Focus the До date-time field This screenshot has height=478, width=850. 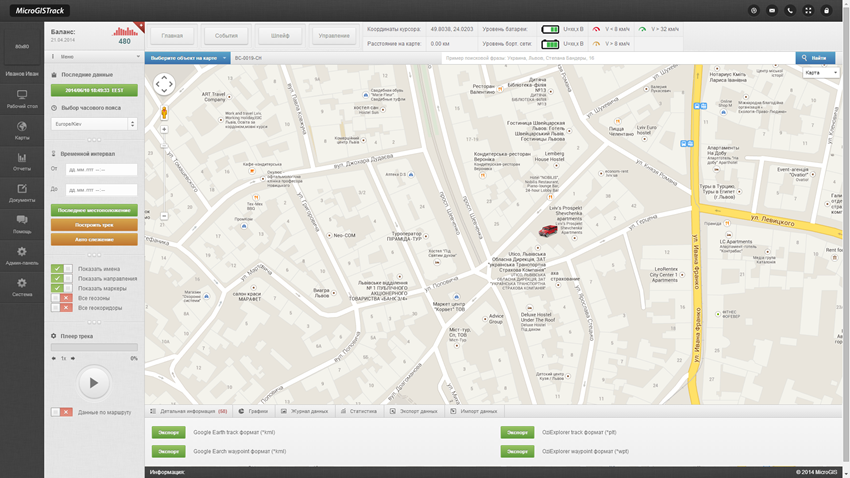click(101, 190)
